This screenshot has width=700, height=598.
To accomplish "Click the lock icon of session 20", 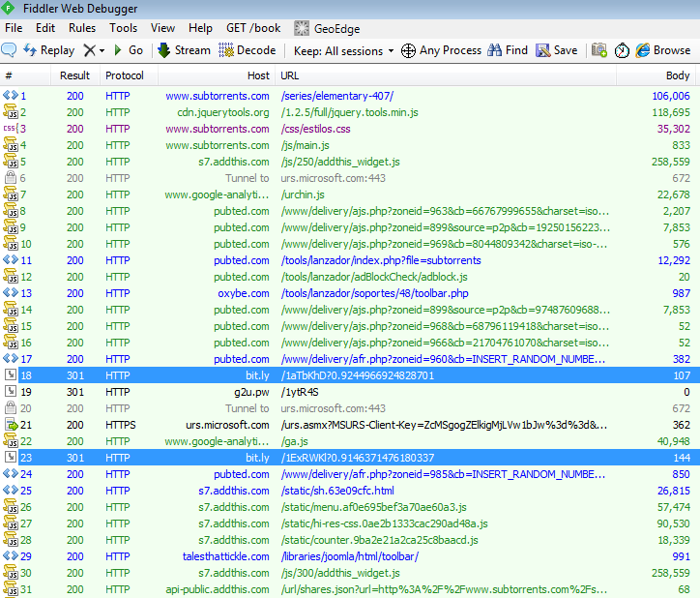I will coord(11,407).
